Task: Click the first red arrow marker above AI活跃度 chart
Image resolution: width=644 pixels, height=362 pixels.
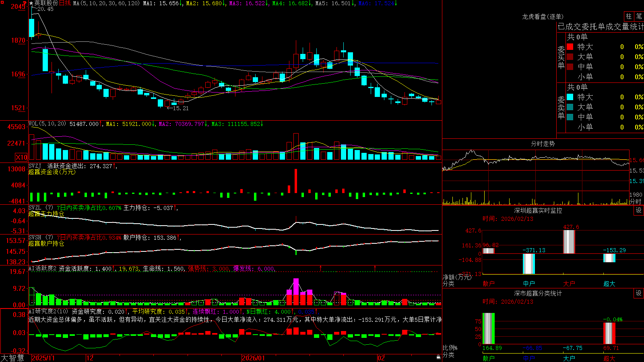Action: [x=321, y=268]
